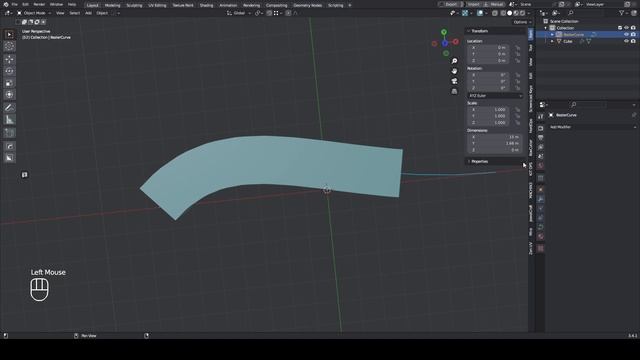Select the Scale tool
This screenshot has width=640, height=360.
tap(9, 83)
